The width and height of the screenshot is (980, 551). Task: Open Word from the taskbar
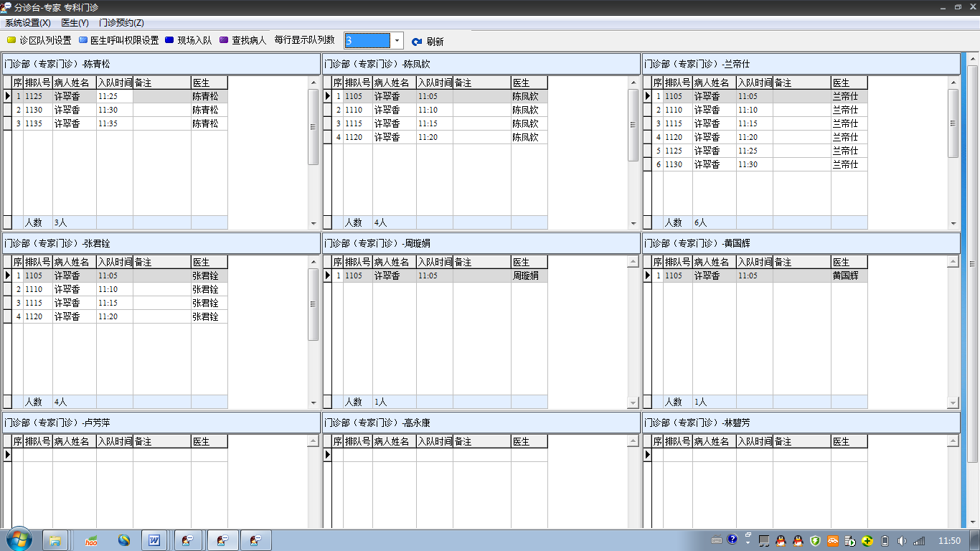[154, 540]
